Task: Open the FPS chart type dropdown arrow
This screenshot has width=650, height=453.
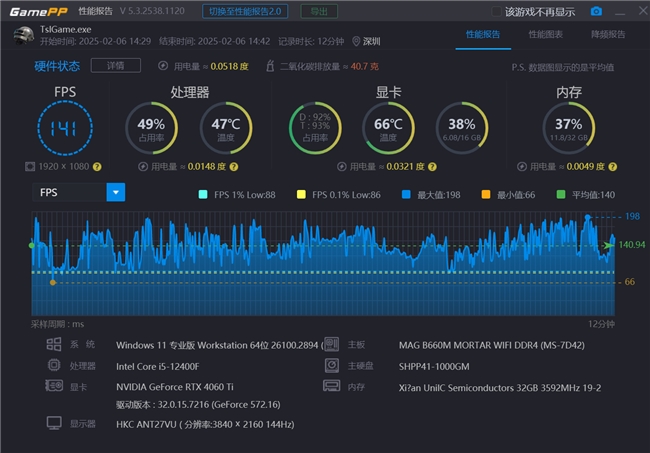Action: [116, 192]
